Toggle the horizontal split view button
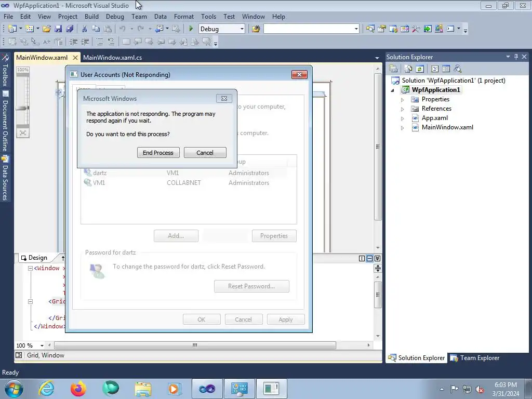Screen dimensions: 532x399 pyautogui.click(x=369, y=259)
